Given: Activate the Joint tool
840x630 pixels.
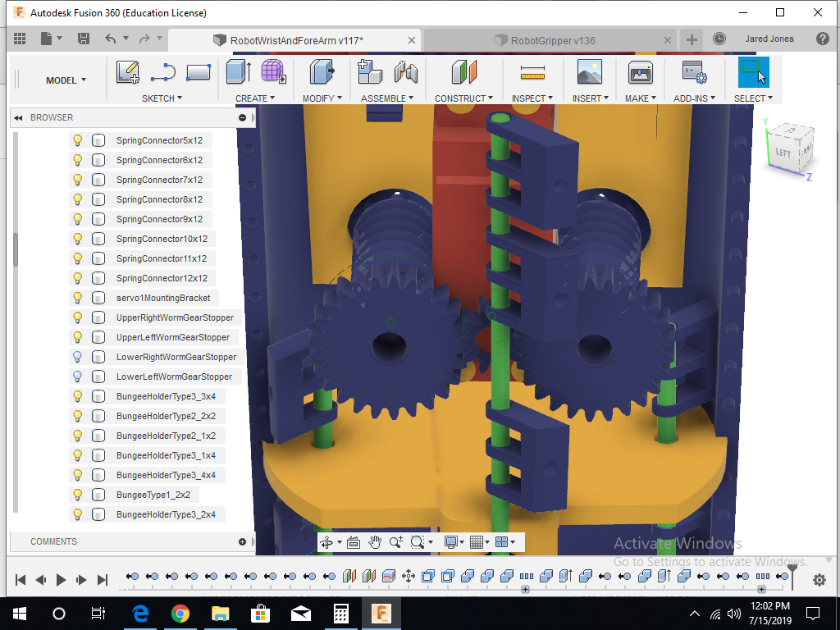Looking at the screenshot, I should [405, 72].
